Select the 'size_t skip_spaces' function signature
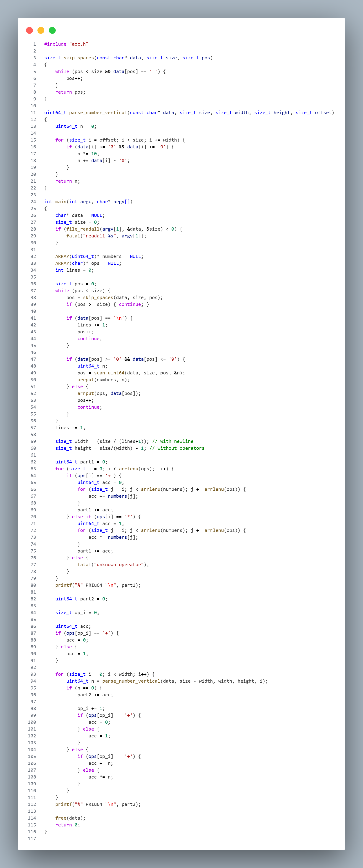 point(128,58)
